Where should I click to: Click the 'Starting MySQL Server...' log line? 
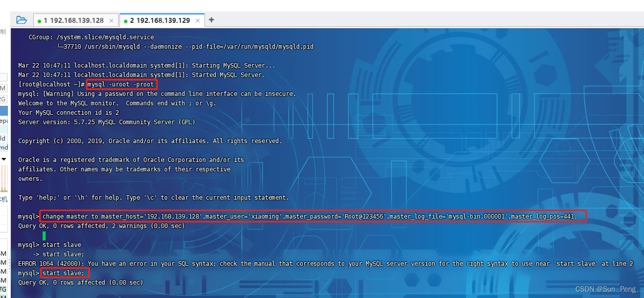point(146,66)
